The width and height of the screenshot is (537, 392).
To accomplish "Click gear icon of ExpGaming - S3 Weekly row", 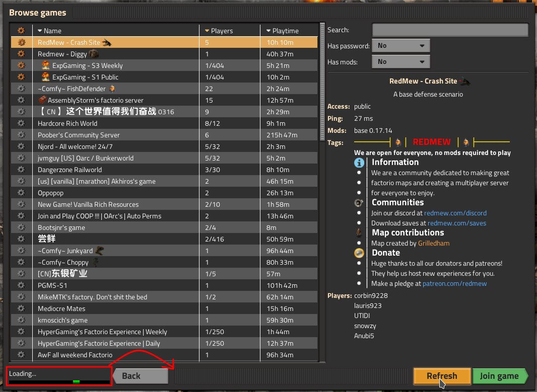I will pyautogui.click(x=21, y=65).
